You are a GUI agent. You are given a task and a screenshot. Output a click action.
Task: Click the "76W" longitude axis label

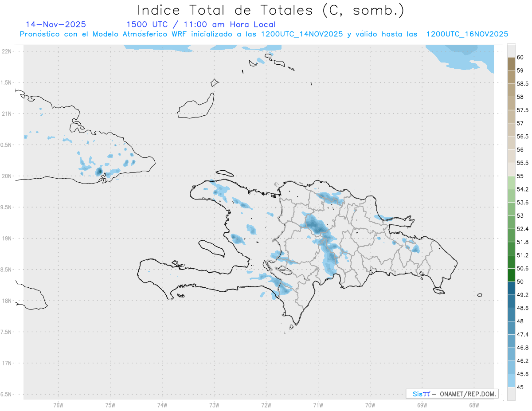tap(58, 405)
